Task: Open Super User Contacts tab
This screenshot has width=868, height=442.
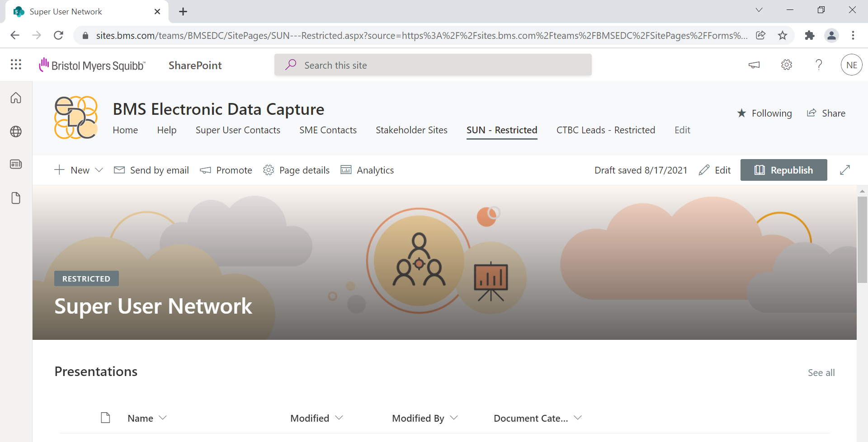Action: [238, 130]
